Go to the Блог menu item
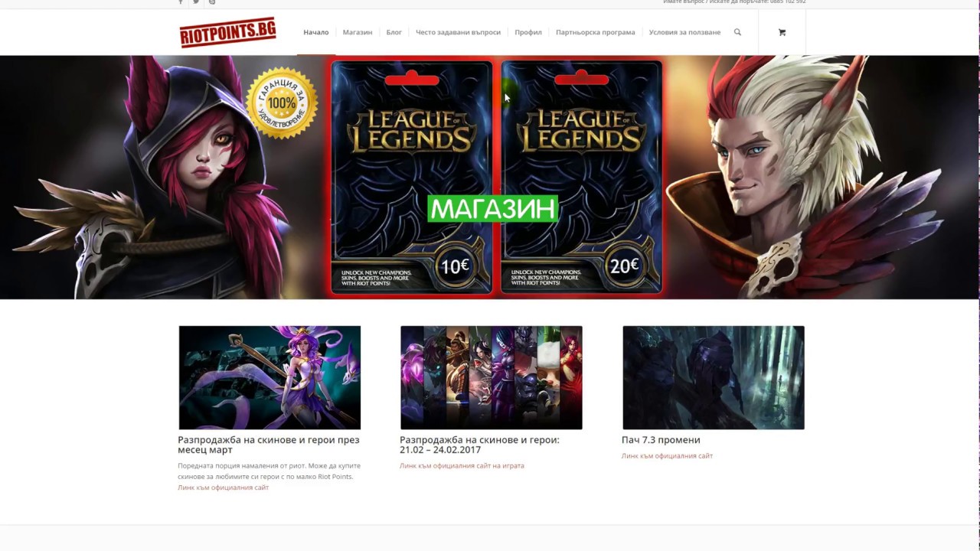980x551 pixels. coord(394,32)
